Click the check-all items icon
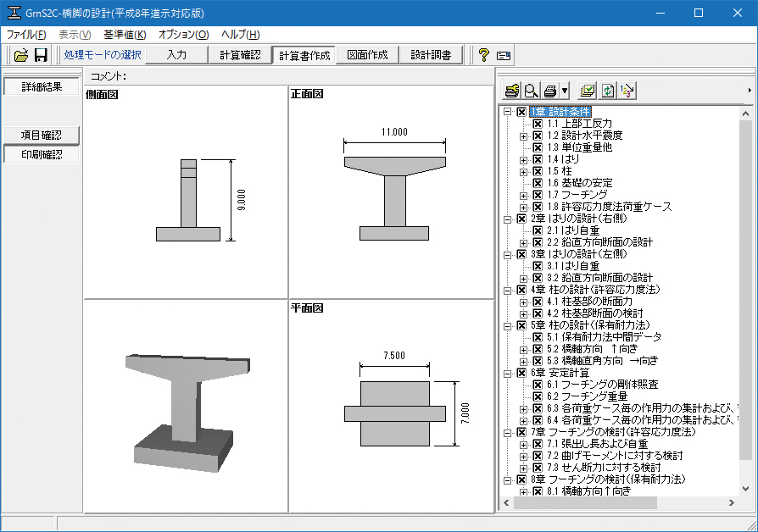This screenshot has width=758, height=532. click(x=588, y=91)
